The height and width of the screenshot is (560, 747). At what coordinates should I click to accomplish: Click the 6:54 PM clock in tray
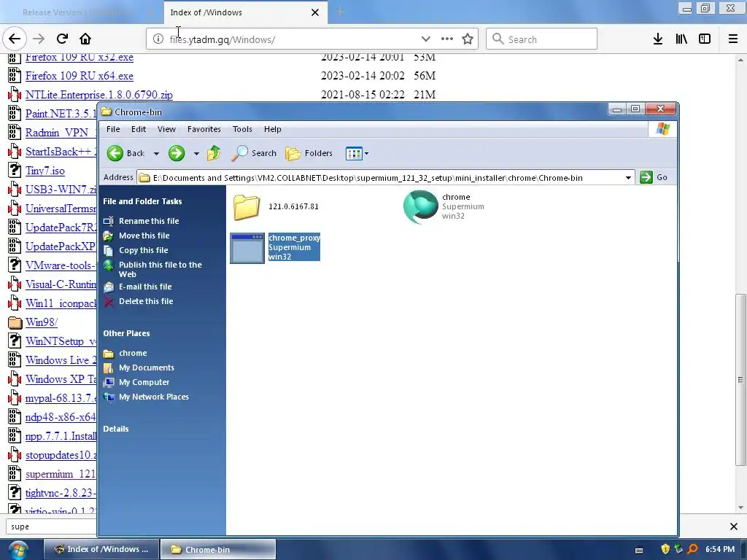[720, 549]
